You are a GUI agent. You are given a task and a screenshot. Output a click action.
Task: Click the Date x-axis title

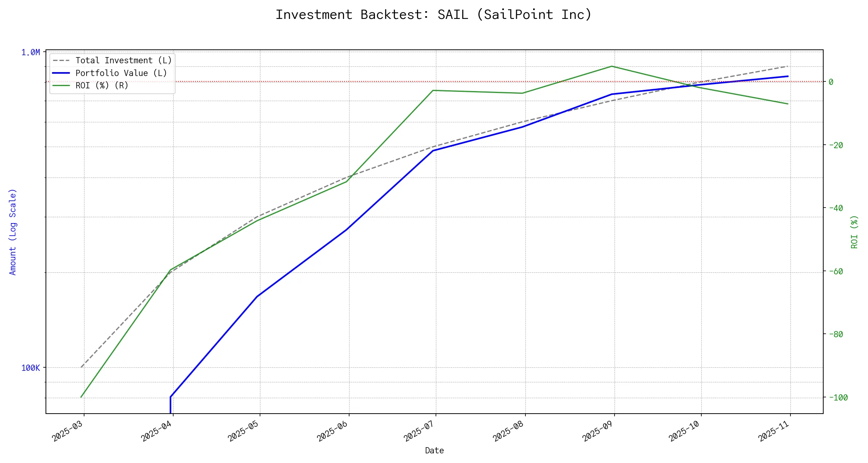coord(434,451)
